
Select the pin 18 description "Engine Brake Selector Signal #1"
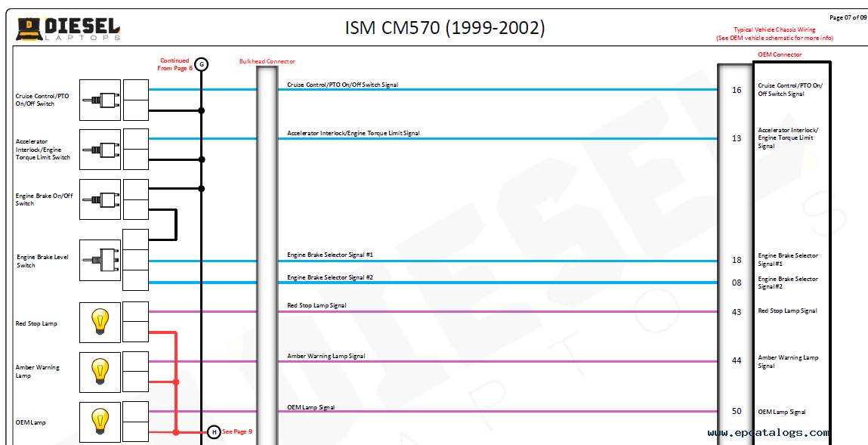point(788,260)
